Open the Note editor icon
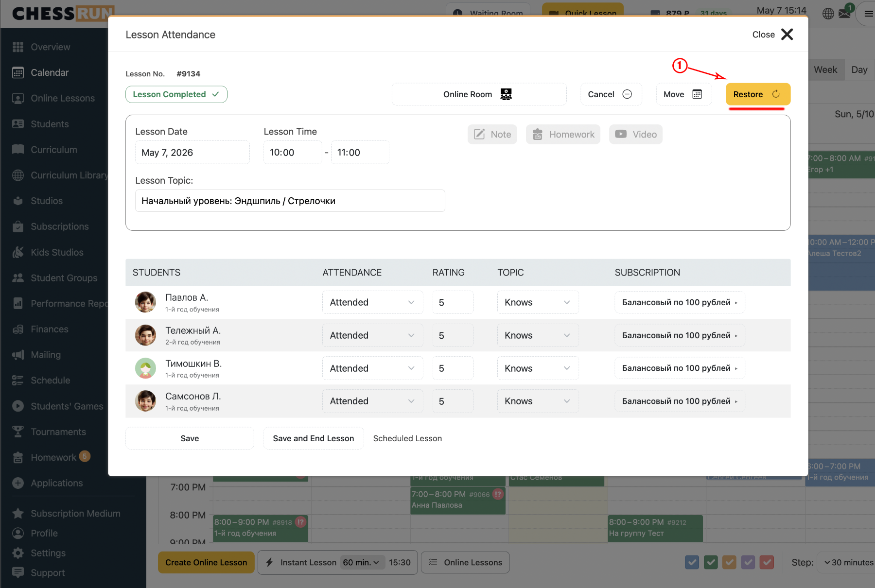Image resolution: width=875 pixels, height=588 pixels. [x=479, y=135]
